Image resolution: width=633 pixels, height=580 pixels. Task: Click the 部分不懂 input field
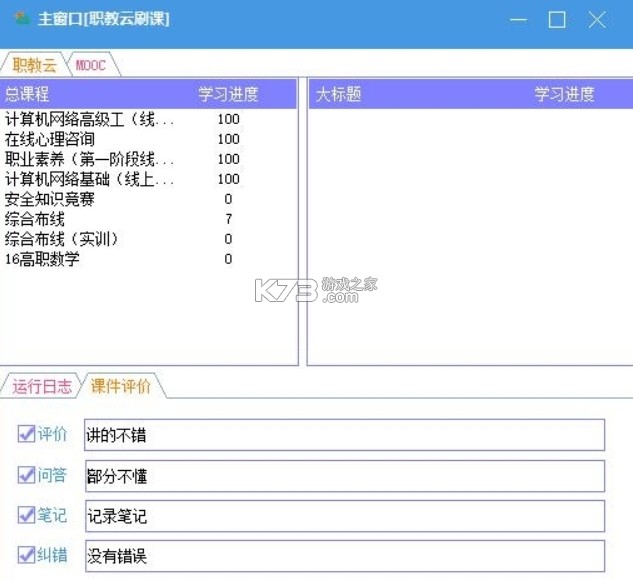pyautogui.click(x=344, y=476)
